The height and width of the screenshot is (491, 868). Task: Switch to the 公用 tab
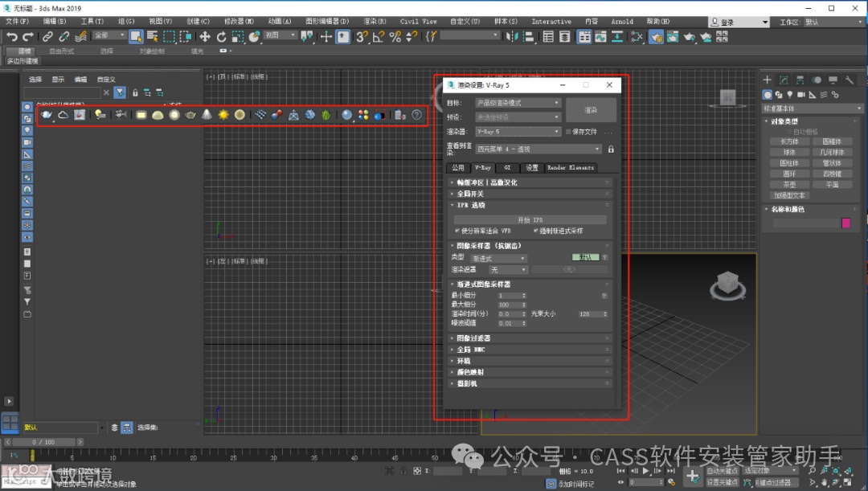pyautogui.click(x=458, y=168)
